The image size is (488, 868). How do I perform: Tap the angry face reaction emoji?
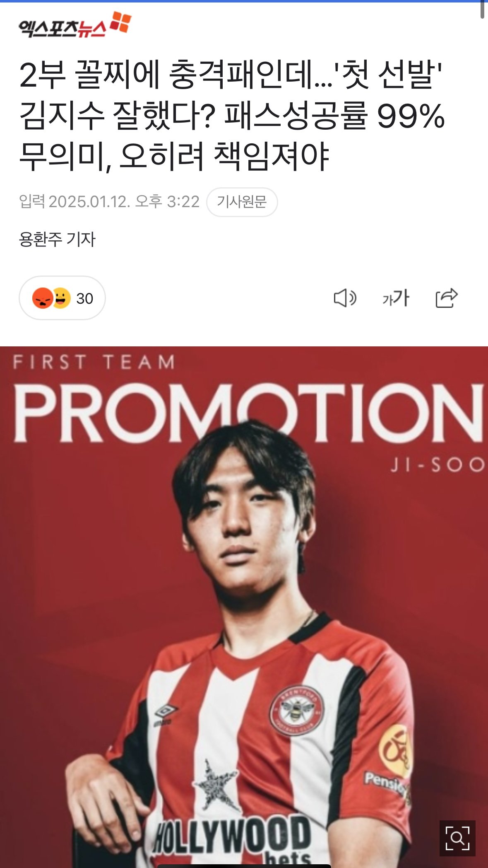click(x=43, y=298)
